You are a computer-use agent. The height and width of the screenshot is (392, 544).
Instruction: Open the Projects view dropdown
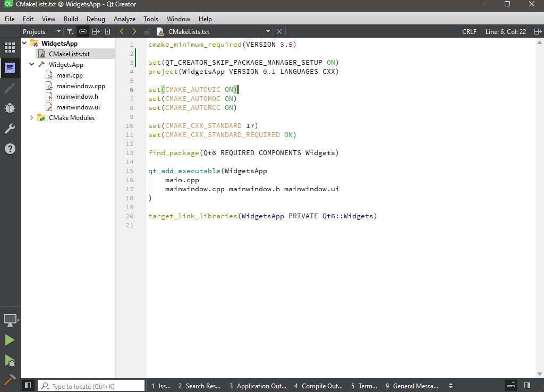pos(41,32)
